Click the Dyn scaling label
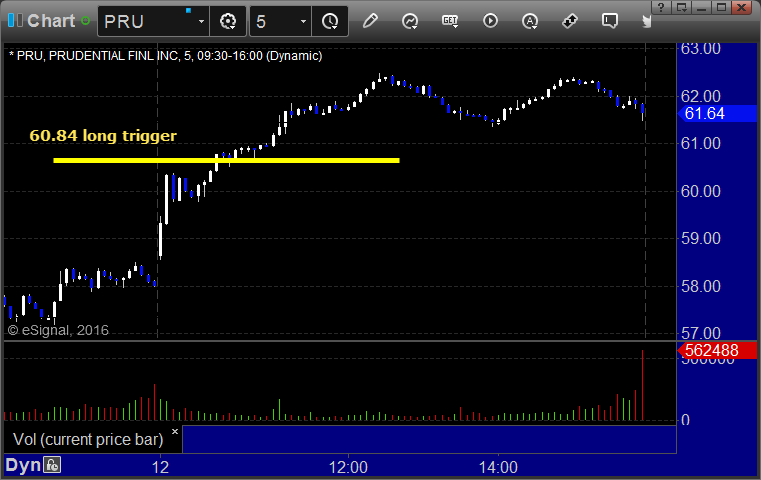 pyautogui.click(x=23, y=465)
